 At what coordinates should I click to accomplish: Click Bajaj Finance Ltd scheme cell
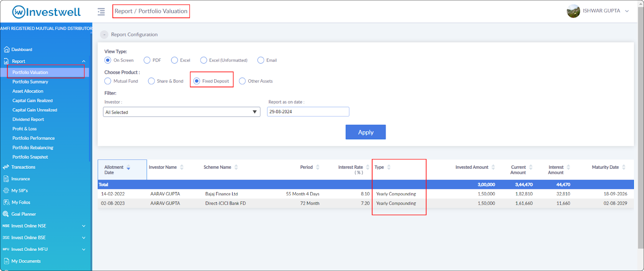click(221, 194)
